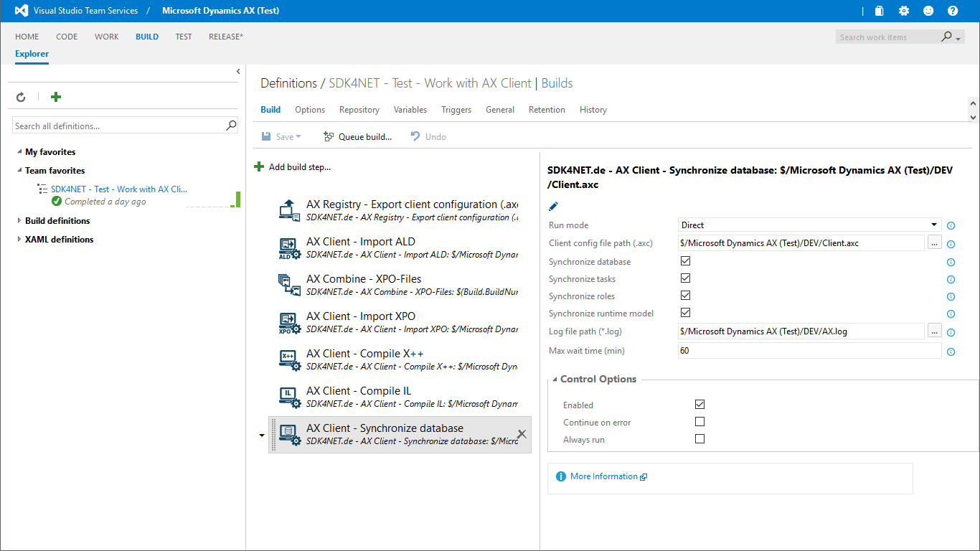Click the work items search magnifier icon
The height and width of the screenshot is (551, 980).
pos(947,37)
